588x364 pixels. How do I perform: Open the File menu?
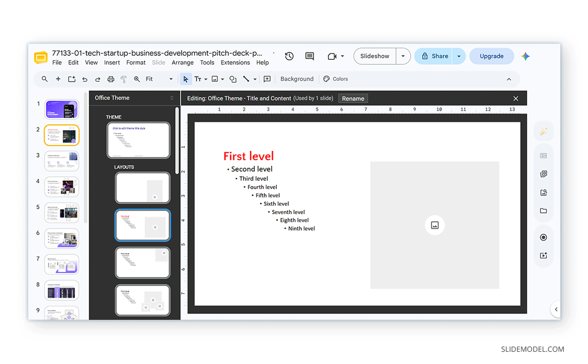click(57, 63)
